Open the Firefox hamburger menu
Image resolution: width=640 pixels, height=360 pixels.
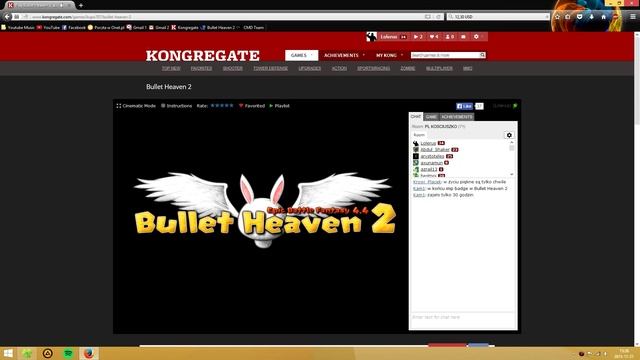click(632, 17)
